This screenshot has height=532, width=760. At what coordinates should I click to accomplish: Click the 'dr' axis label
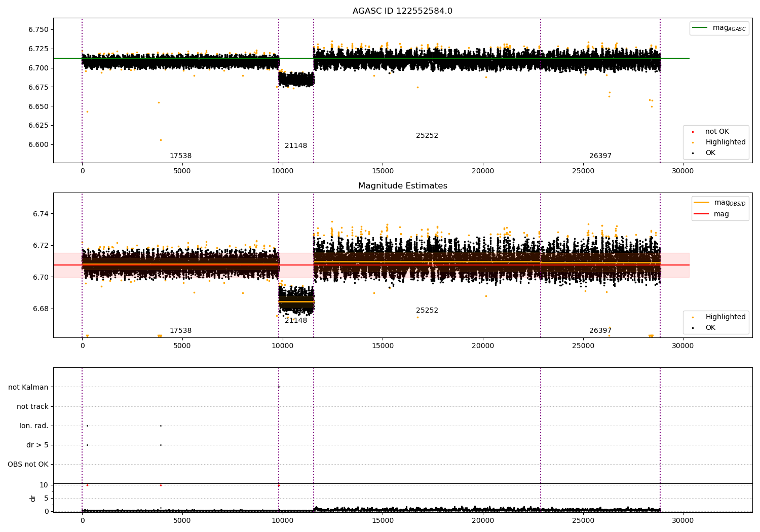33,498
